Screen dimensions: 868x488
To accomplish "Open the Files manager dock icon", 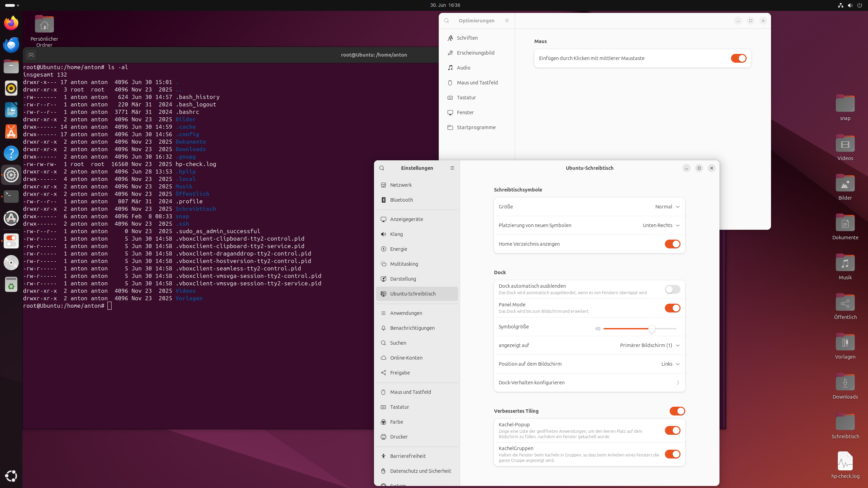I will tap(11, 66).
